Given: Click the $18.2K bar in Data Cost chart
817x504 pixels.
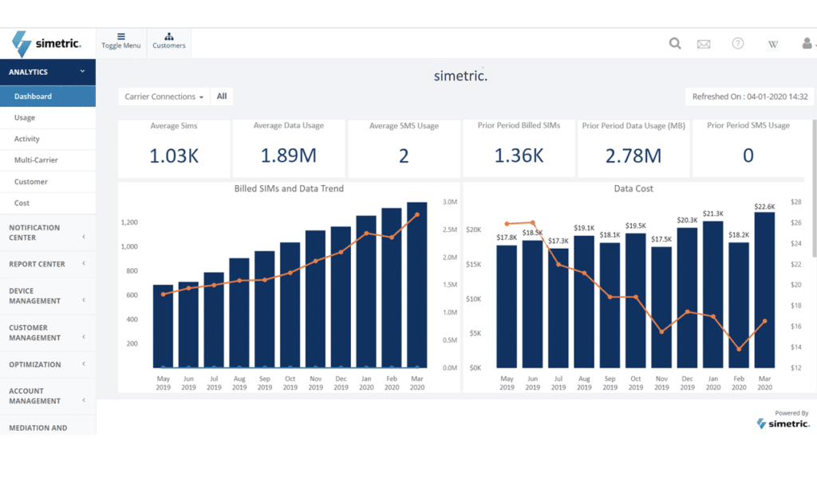Looking at the screenshot, I should point(739,305).
